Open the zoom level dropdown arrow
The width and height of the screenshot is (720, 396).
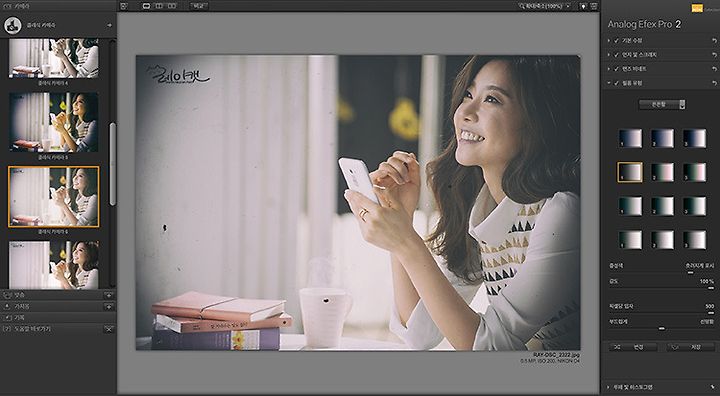point(568,6)
